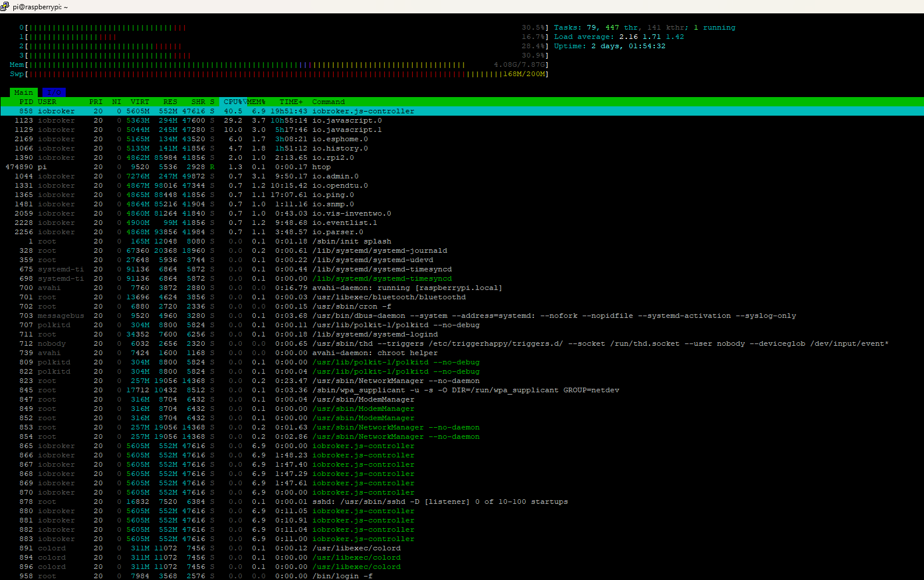Click the PID column header
The height and width of the screenshot is (580, 924).
pos(26,102)
